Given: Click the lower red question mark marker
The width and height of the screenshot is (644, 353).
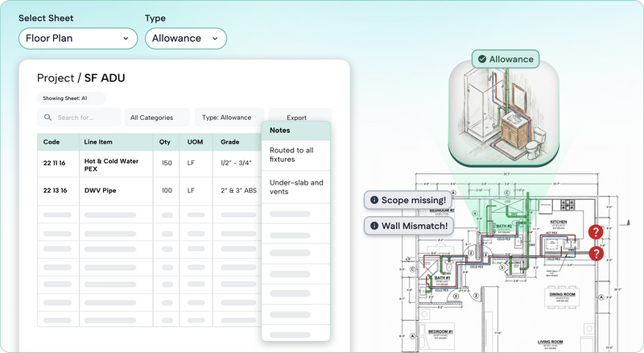Looking at the screenshot, I should (596, 254).
